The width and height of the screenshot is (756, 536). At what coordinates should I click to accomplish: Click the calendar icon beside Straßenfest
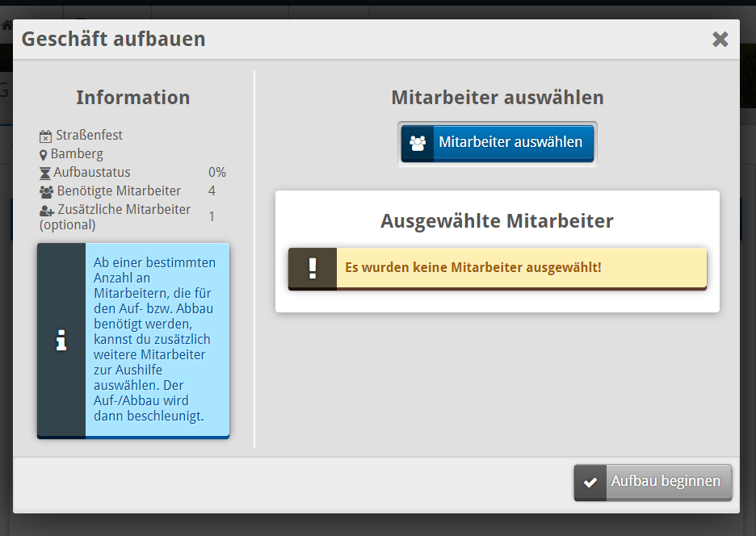pos(45,136)
